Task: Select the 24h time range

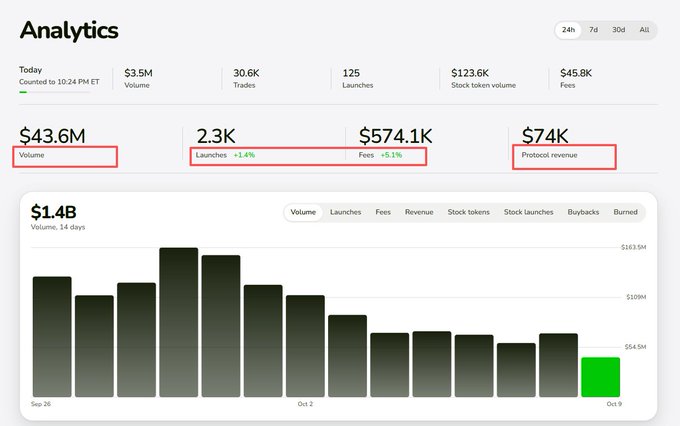Action: (x=568, y=30)
